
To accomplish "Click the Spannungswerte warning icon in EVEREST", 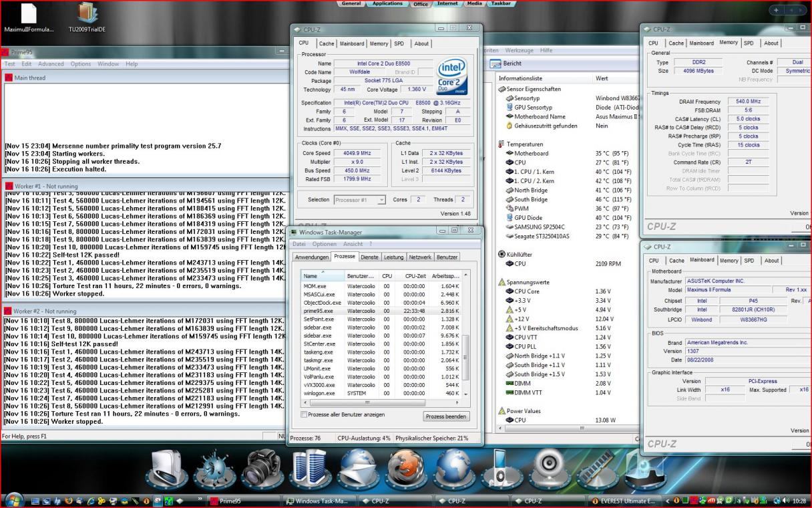I will coord(501,282).
